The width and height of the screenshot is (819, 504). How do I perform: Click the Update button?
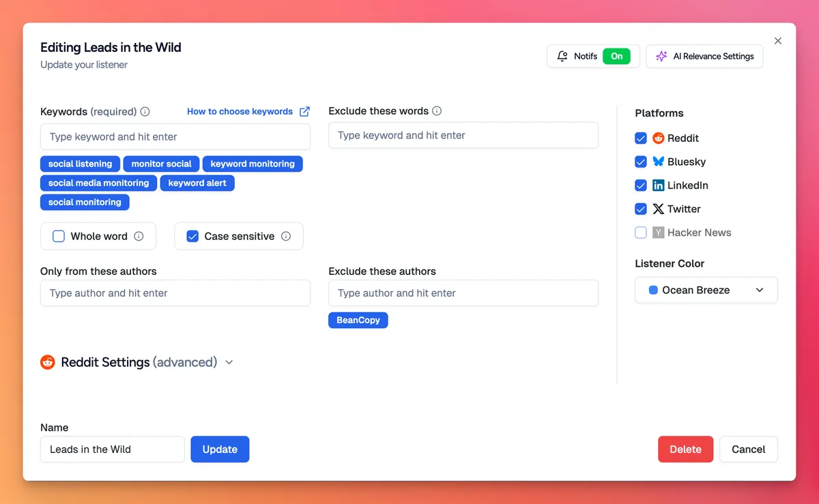click(220, 449)
